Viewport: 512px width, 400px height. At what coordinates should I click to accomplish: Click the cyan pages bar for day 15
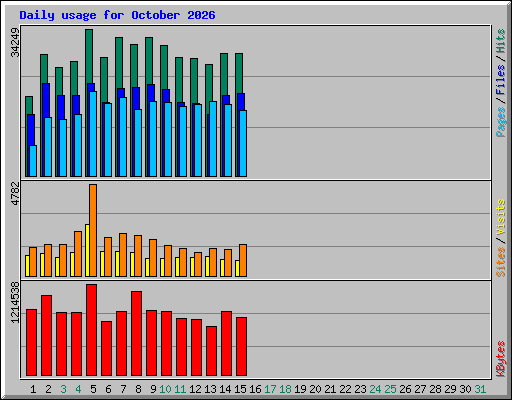pos(243,143)
